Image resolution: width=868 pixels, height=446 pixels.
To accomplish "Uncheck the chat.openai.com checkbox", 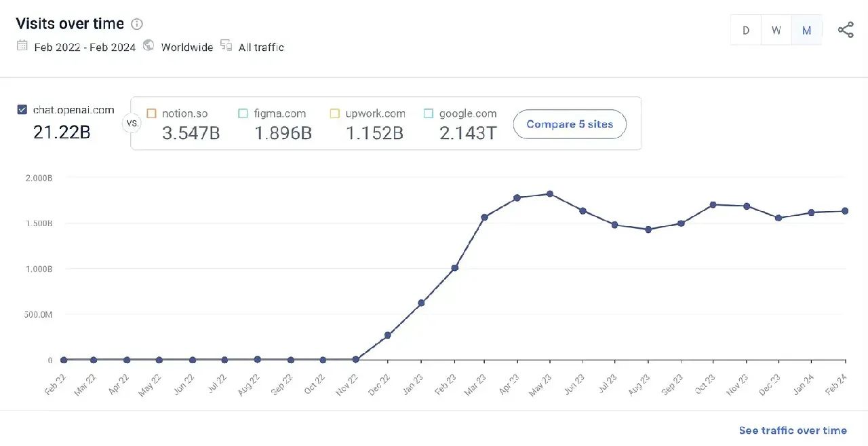I will (x=22, y=110).
